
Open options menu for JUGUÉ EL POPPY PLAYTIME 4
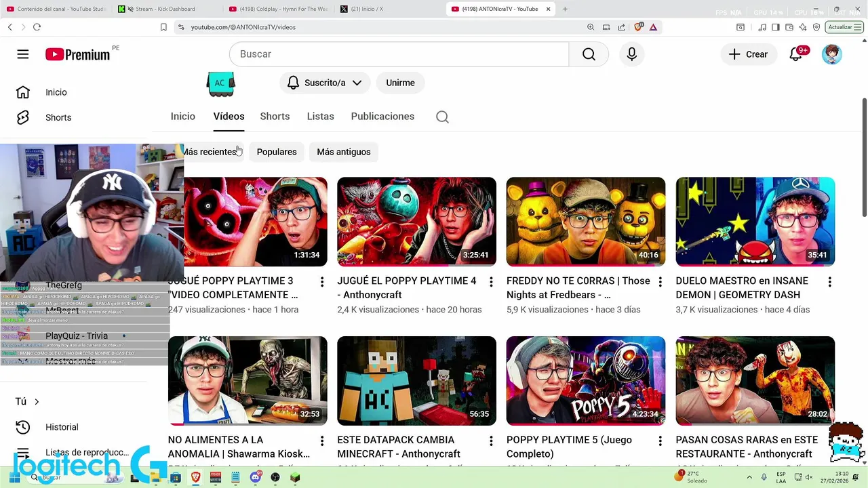(492, 281)
